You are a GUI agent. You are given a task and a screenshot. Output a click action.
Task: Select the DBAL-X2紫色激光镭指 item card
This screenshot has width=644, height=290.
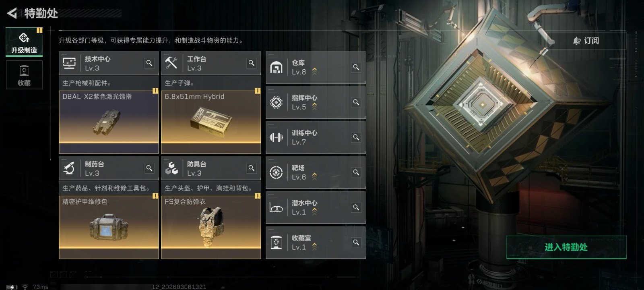(x=109, y=122)
